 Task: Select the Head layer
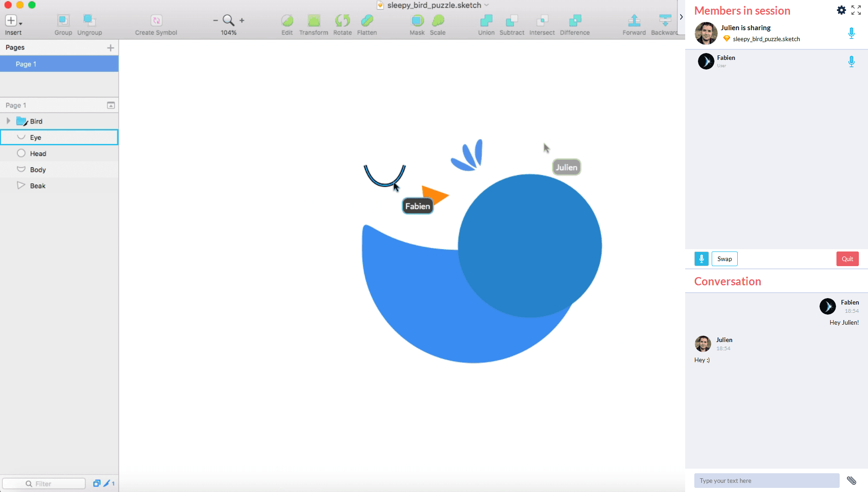[38, 154]
